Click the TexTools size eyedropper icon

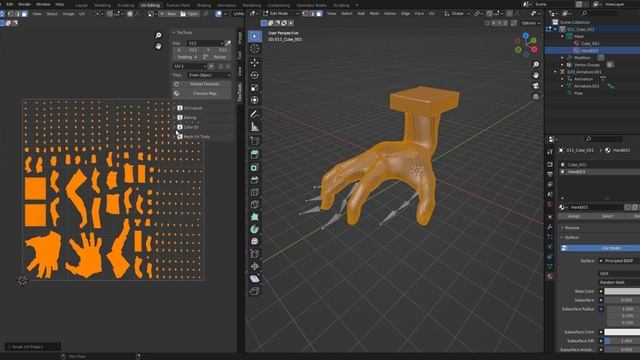pyautogui.click(x=228, y=43)
